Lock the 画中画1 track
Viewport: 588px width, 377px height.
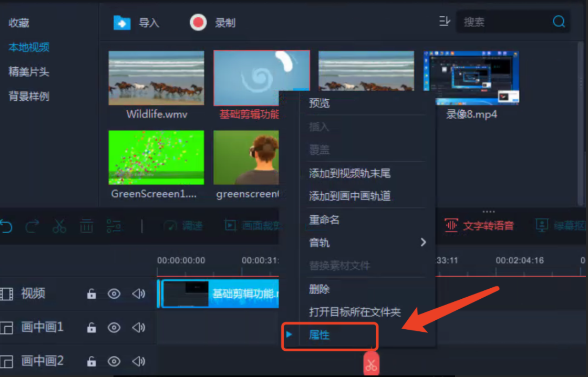pos(90,328)
